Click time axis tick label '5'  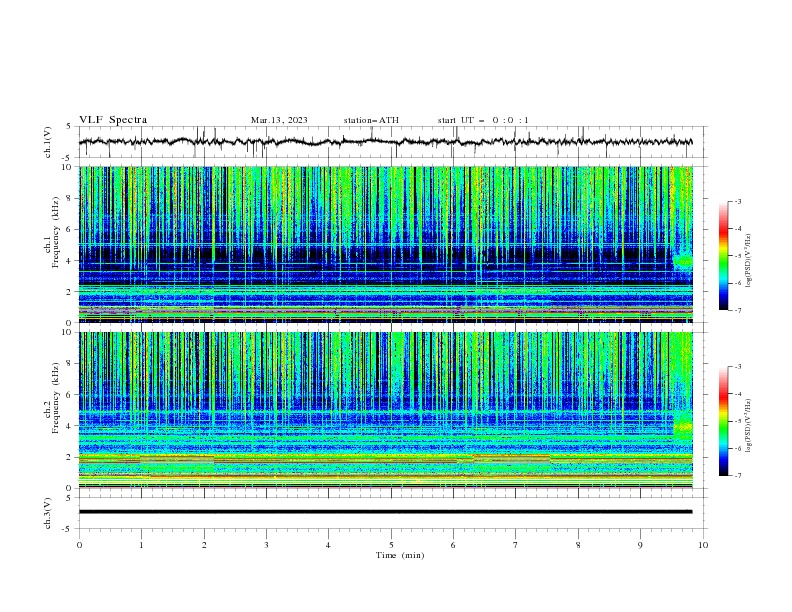[391, 545]
